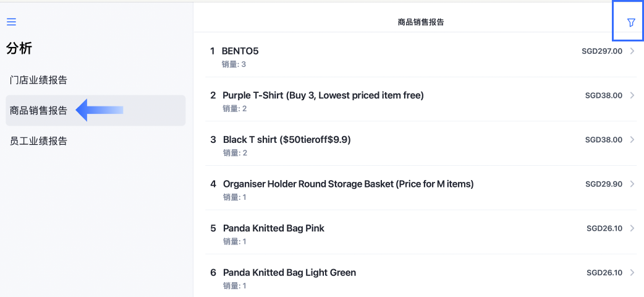Open Purple T-Shirt product row
Screen dimensions: 644x297
click(420, 99)
